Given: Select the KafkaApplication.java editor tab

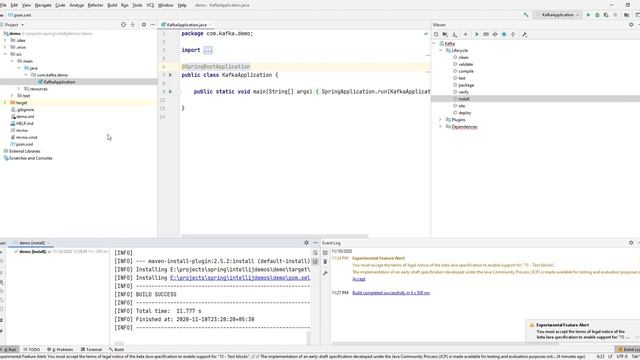Looking at the screenshot, I should 187,25.
